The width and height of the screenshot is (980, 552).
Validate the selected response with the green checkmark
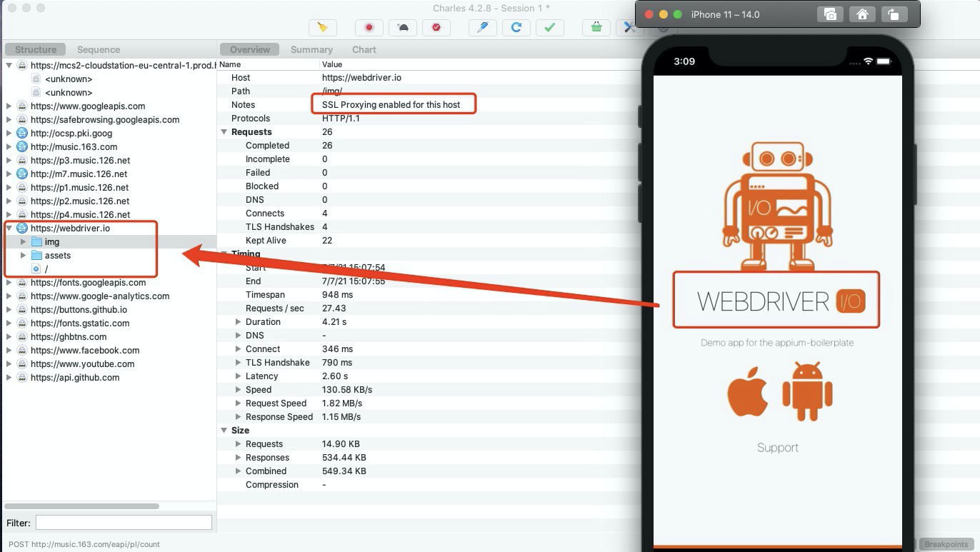click(550, 28)
